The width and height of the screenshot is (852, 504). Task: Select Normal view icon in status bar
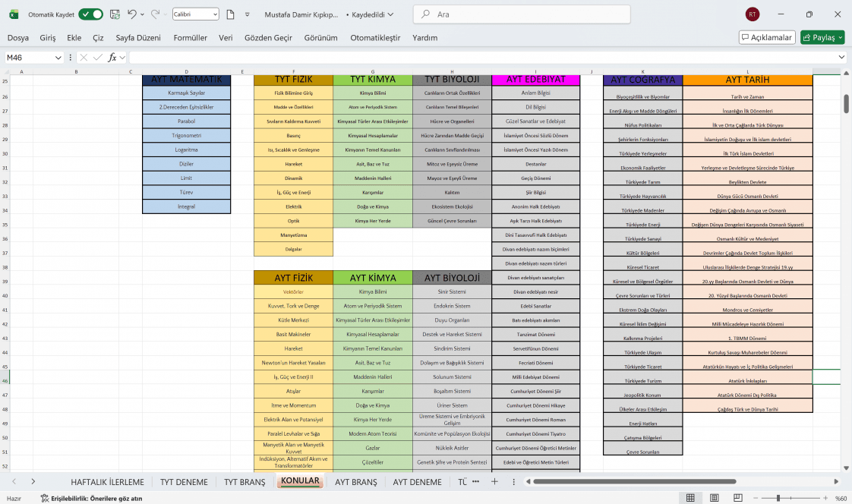[690, 498]
